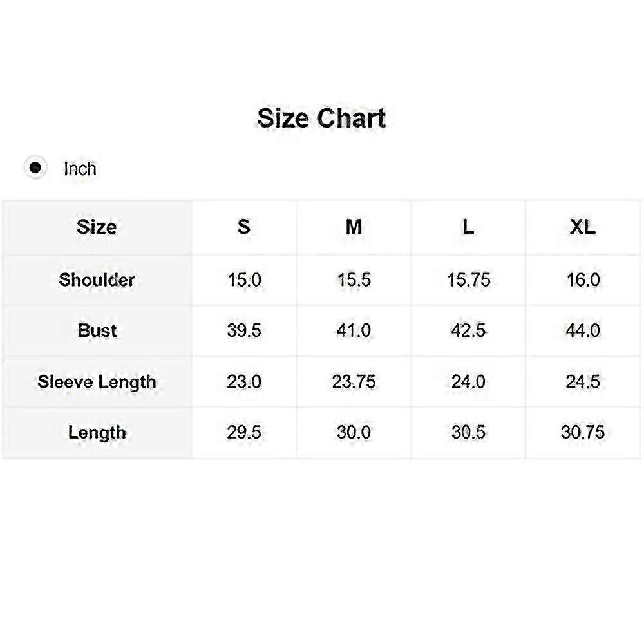
Task: Select the Inch radio button
Action: click(35, 167)
